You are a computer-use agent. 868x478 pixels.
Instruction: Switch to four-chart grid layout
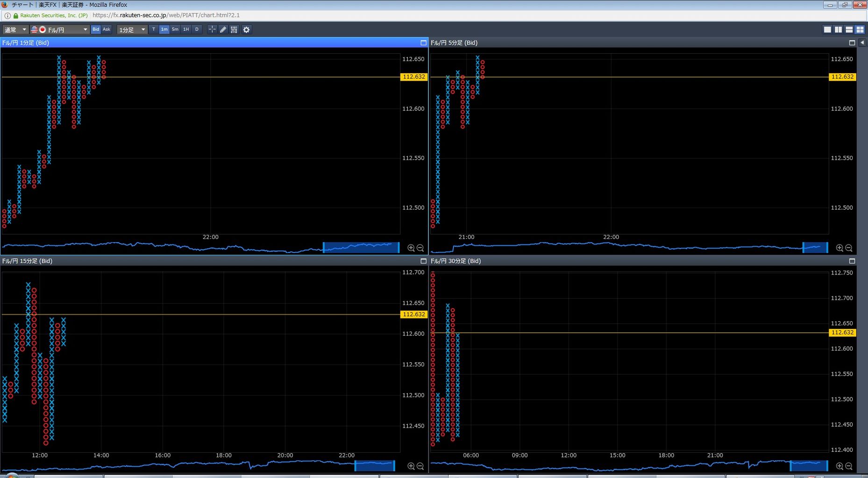pos(860,29)
